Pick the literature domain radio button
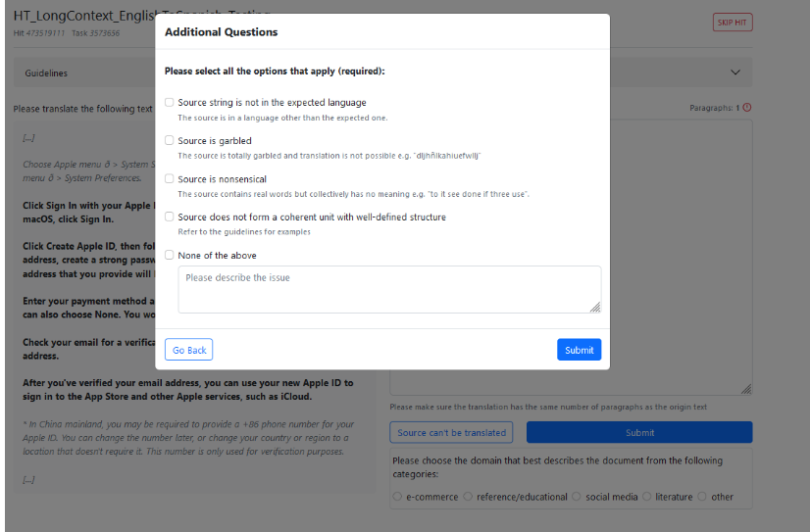Image resolution: width=810 pixels, height=532 pixels. (x=646, y=497)
